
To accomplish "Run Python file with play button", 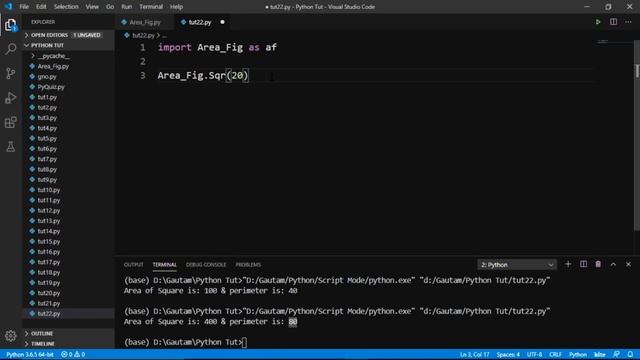I will (x=598, y=22).
